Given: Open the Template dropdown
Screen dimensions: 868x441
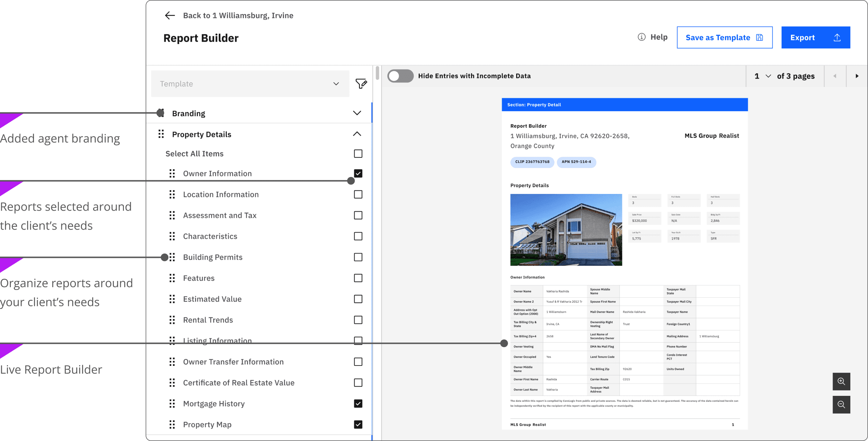Looking at the screenshot, I should (250, 84).
